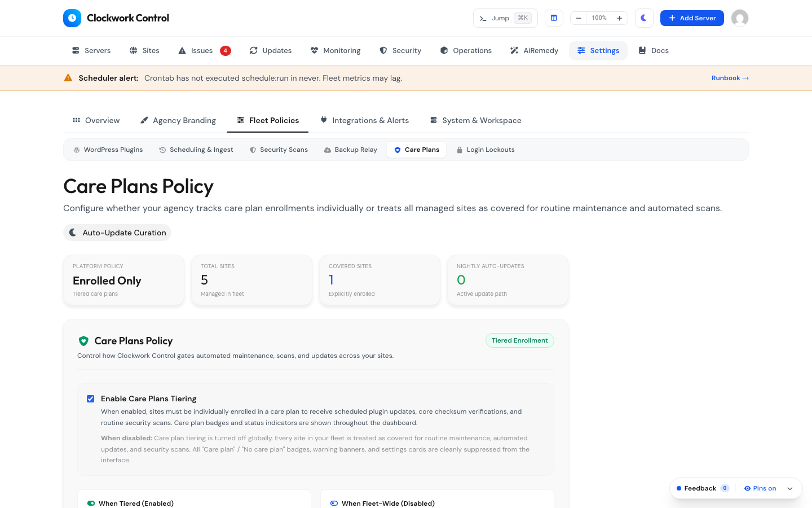812x508 pixels.
Task: Open the Docs nav item
Action: tap(654, 51)
